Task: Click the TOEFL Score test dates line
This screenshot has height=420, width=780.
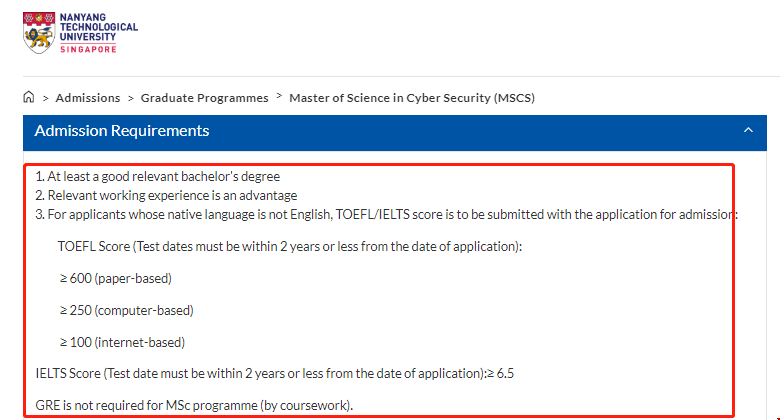Action: (x=290, y=246)
